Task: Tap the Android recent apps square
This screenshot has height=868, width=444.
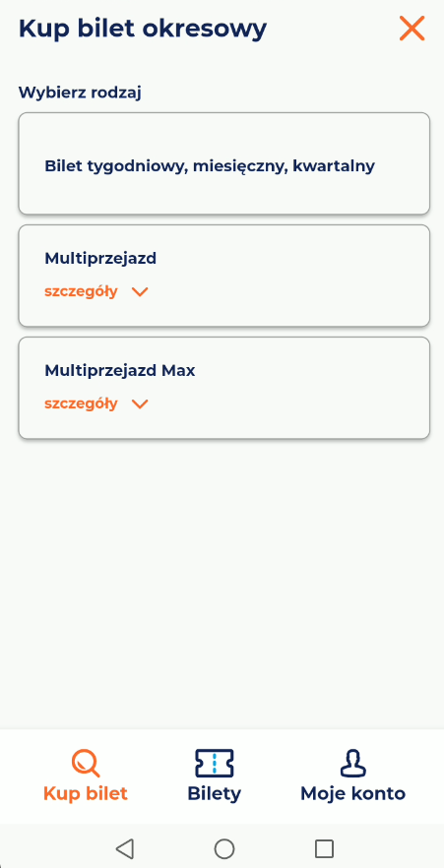Action: [x=324, y=848]
